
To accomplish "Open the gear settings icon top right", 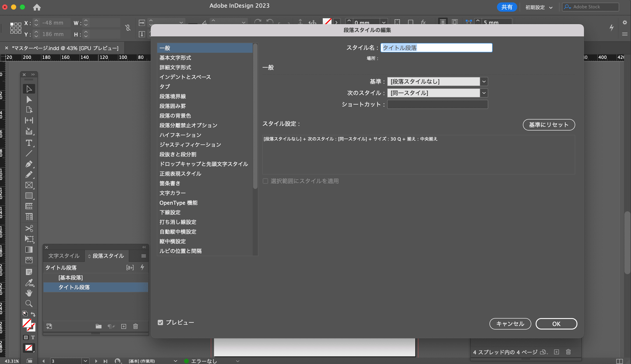I will (x=624, y=22).
